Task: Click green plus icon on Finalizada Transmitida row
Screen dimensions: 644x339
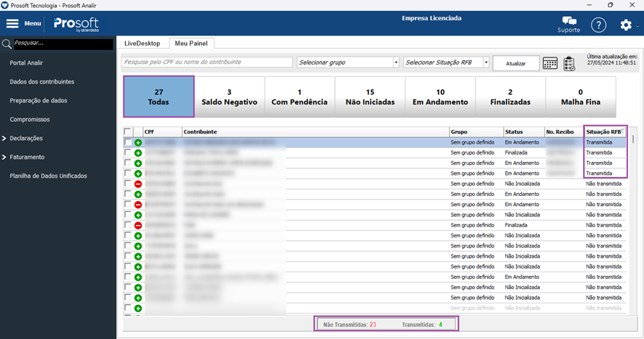Action: click(x=138, y=152)
